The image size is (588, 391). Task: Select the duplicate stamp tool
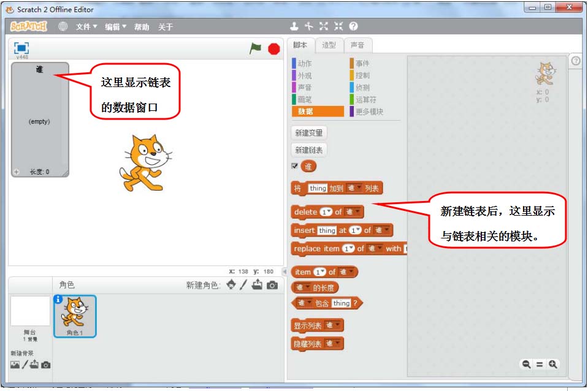pyautogui.click(x=294, y=26)
